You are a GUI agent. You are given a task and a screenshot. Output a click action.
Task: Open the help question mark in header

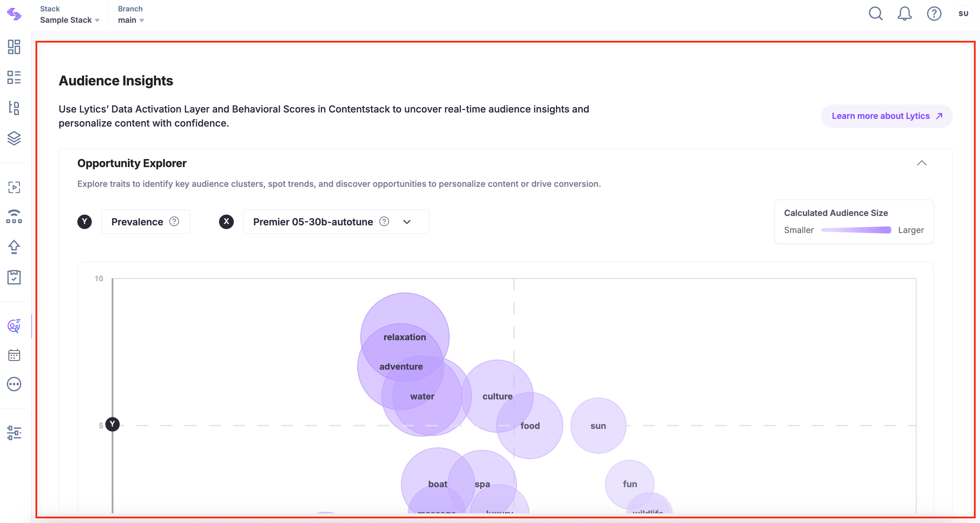pos(934,14)
